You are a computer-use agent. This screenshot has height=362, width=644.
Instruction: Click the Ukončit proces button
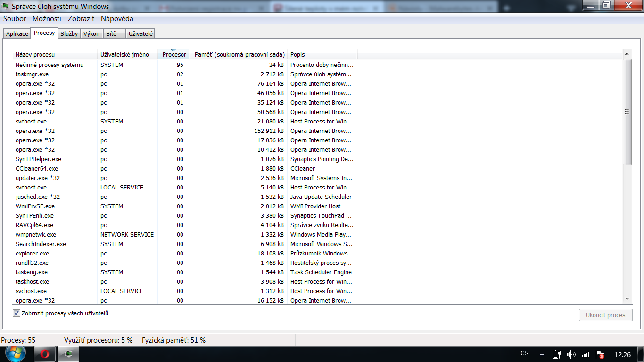tap(606, 315)
